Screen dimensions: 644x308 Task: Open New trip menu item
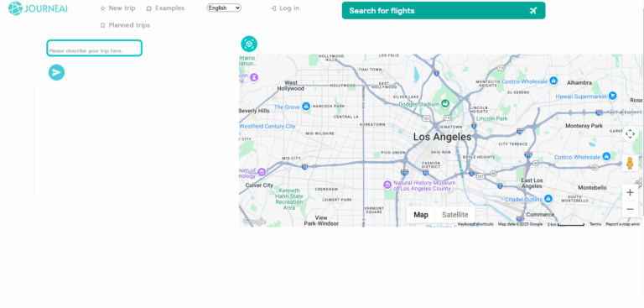[117, 8]
